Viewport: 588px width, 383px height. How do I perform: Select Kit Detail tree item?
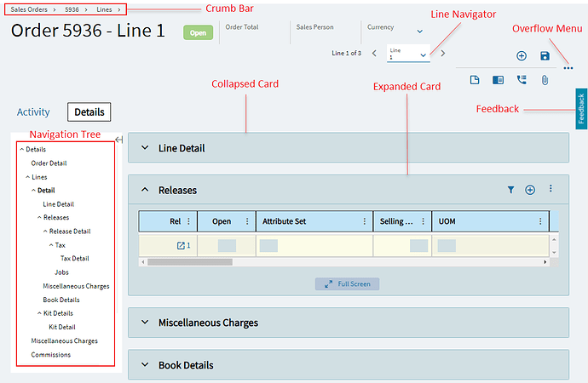click(x=62, y=327)
